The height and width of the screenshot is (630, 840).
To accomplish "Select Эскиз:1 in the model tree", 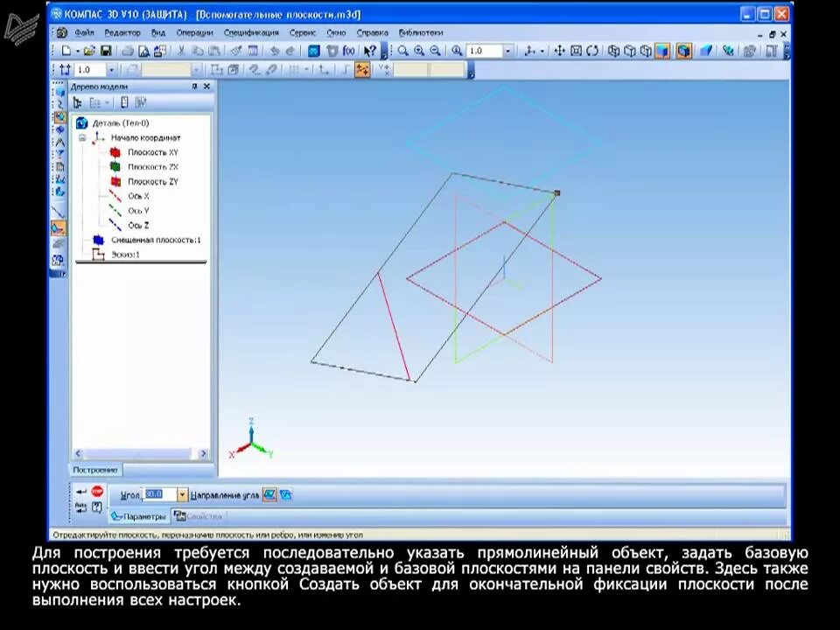I will click(x=125, y=255).
